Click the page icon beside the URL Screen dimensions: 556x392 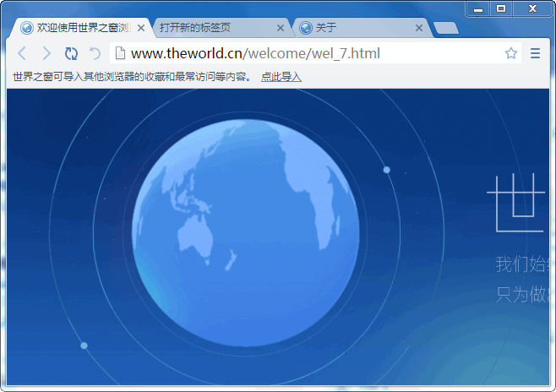[121, 53]
